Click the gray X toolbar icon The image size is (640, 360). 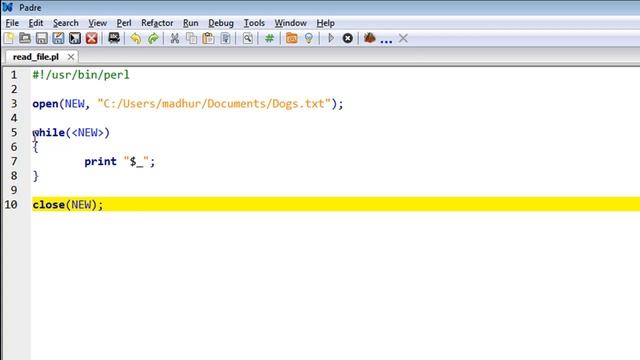coord(403,38)
